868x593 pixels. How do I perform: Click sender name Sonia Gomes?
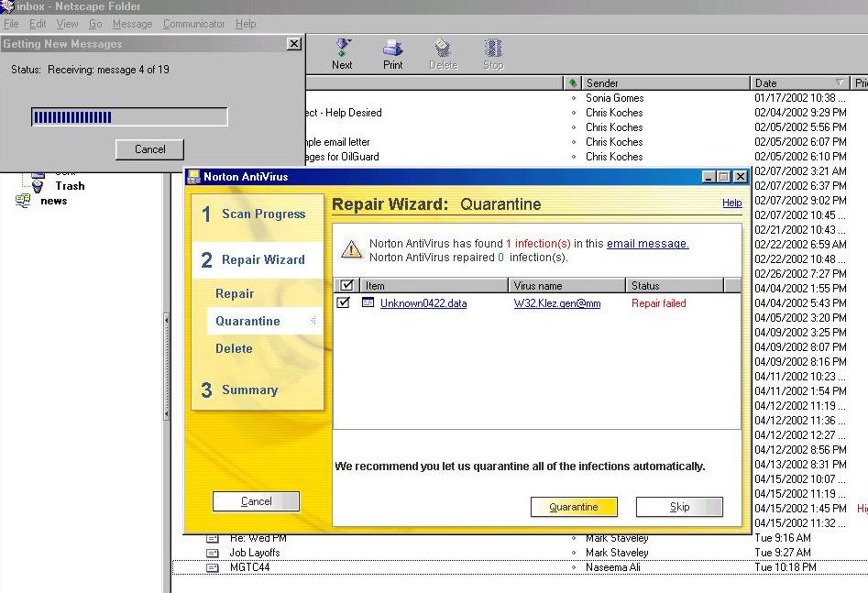[x=614, y=98]
